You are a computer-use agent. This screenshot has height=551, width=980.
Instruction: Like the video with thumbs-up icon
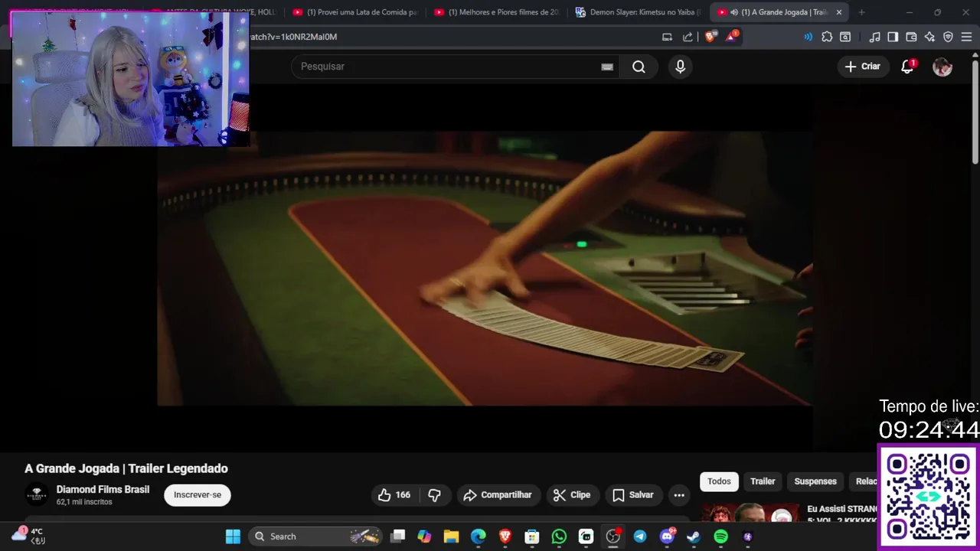tap(394, 495)
